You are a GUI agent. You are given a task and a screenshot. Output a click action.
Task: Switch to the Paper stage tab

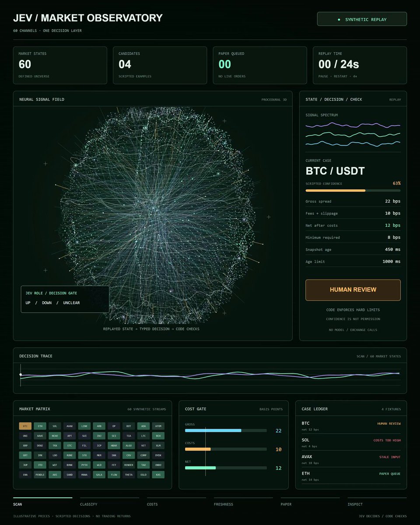coord(310,501)
